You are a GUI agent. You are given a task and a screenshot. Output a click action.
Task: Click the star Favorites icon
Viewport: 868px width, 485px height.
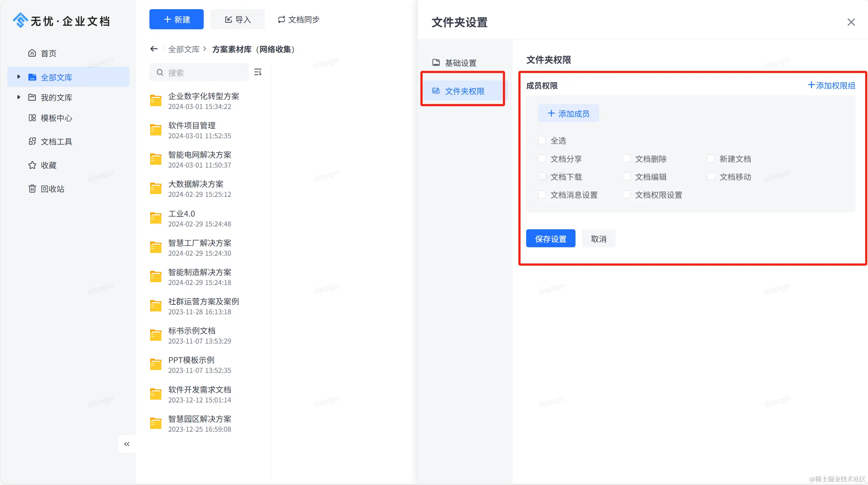32,165
